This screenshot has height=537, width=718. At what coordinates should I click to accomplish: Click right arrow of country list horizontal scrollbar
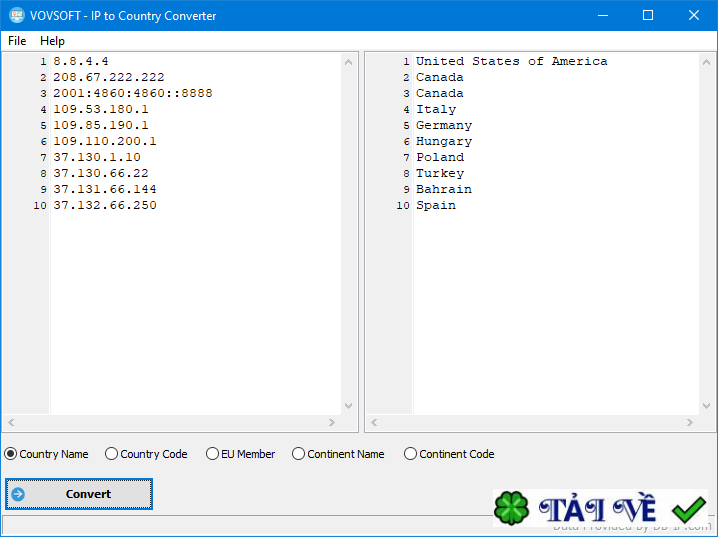click(x=690, y=423)
